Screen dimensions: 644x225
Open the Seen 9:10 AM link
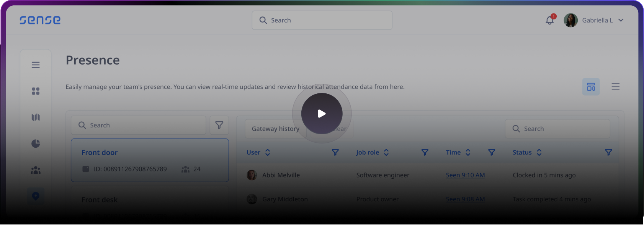465,175
